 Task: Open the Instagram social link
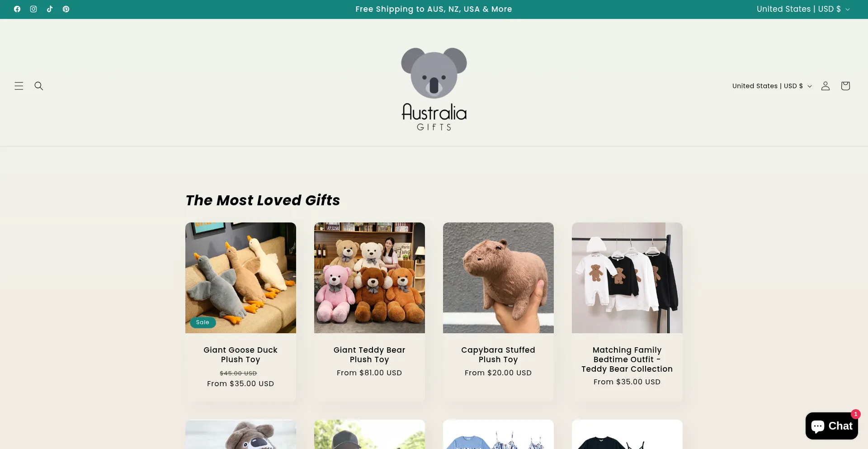coord(33,9)
